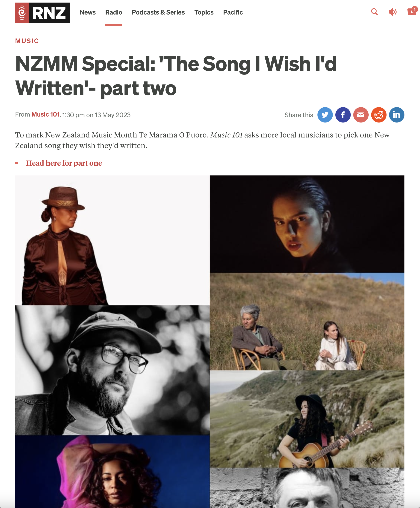Share article via email icon
The width and height of the screenshot is (420, 508).
coord(361,115)
